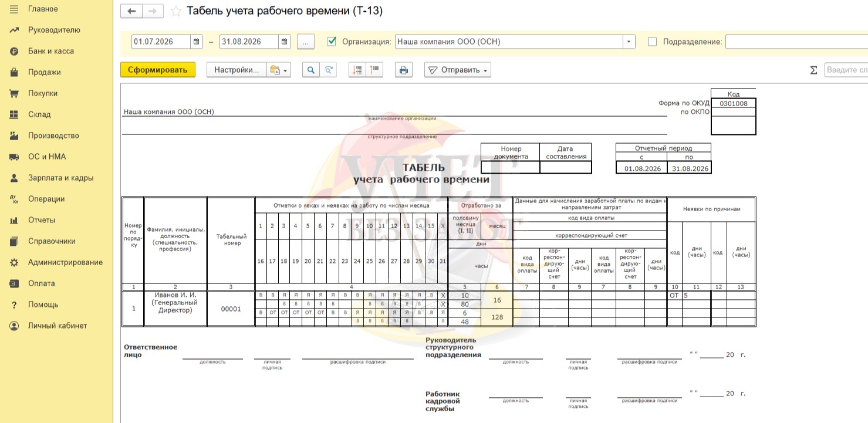Click report period start cell 01.08.2026
Screen dimensions: 868x423
tap(643, 168)
